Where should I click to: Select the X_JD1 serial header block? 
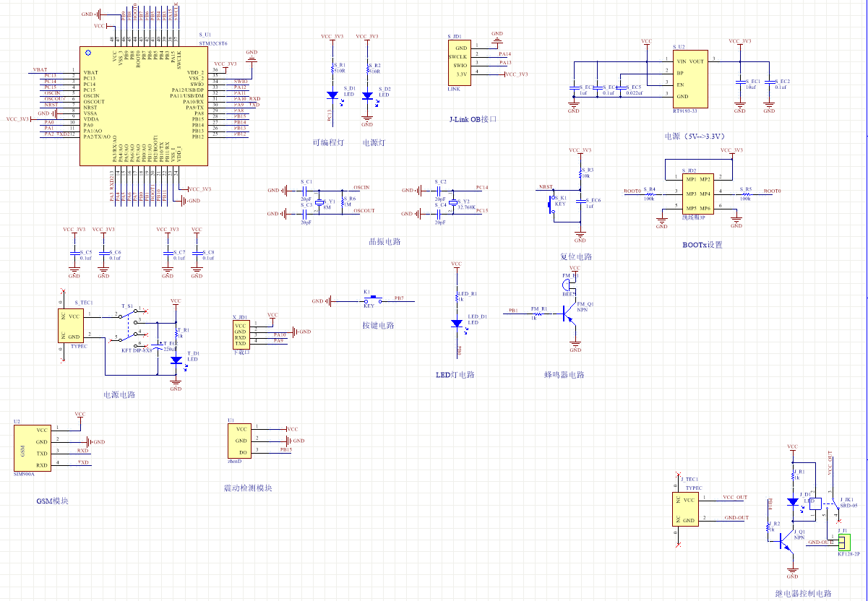tap(241, 335)
